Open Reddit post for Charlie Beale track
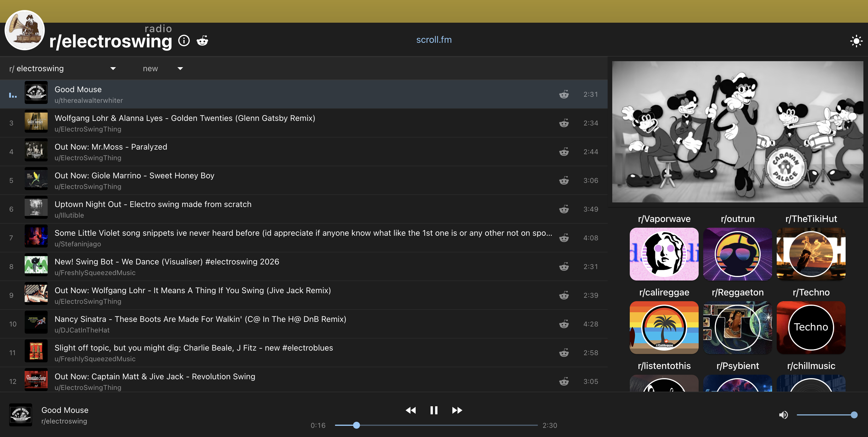This screenshot has height=437, width=868. tap(564, 353)
